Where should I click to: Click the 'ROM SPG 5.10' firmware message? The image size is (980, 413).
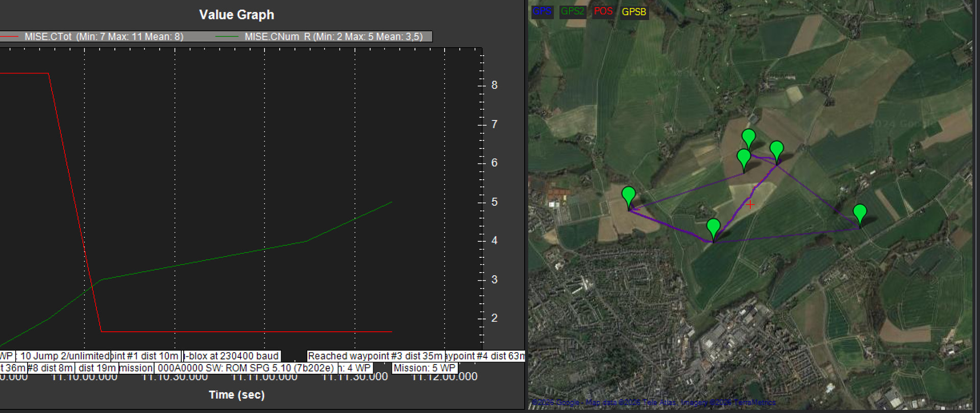tap(245, 368)
